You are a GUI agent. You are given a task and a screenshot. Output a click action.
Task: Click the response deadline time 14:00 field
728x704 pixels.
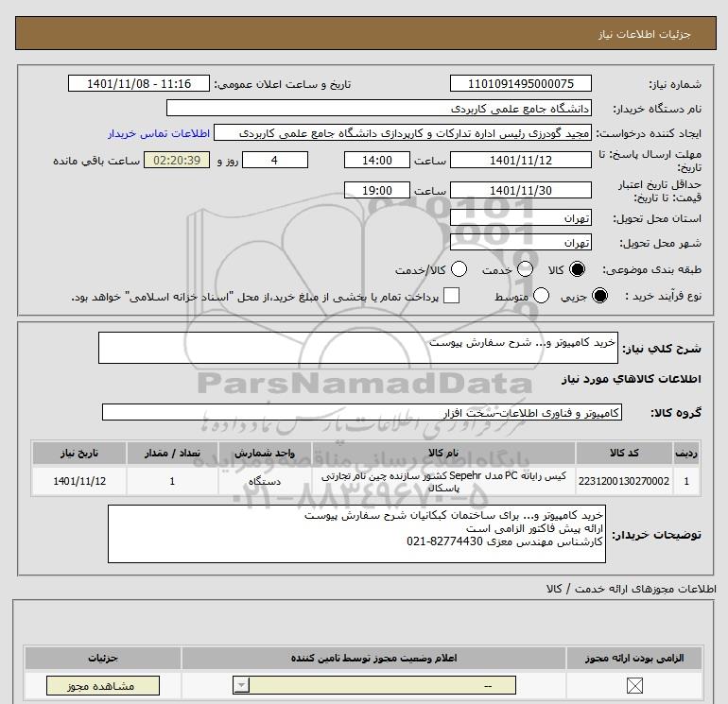click(377, 160)
